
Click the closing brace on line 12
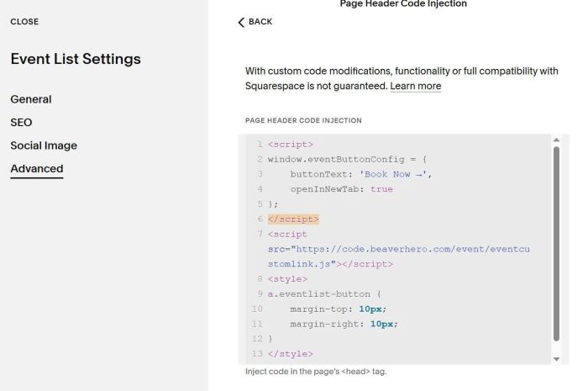coord(270,339)
